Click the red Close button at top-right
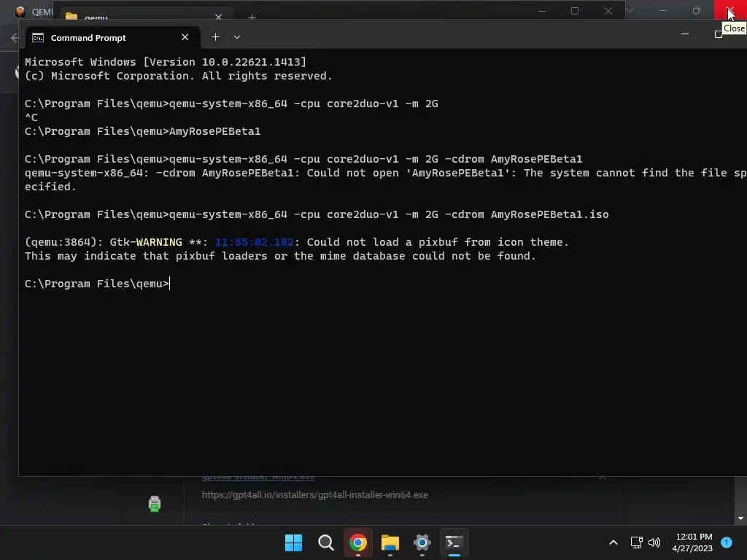 coord(729,9)
